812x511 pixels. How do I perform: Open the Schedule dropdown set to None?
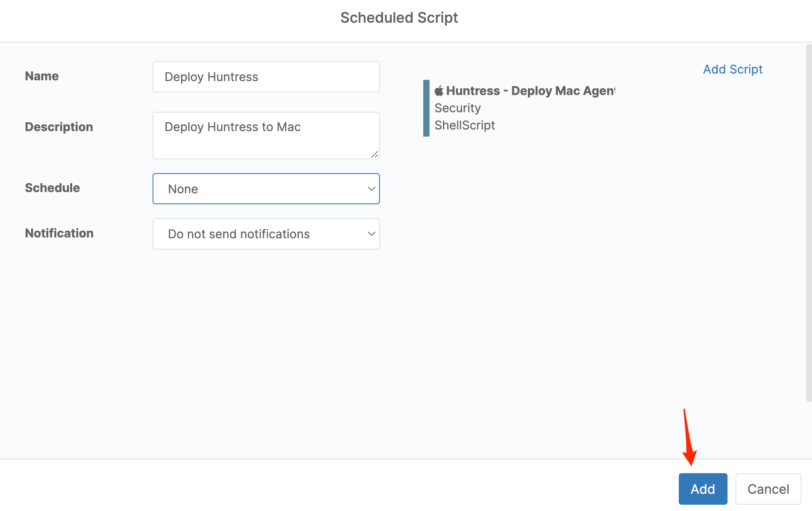click(266, 189)
